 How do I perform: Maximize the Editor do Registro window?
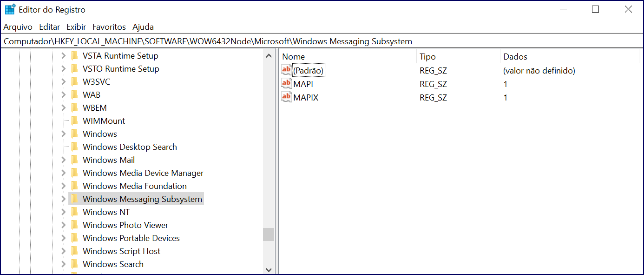(596, 9)
